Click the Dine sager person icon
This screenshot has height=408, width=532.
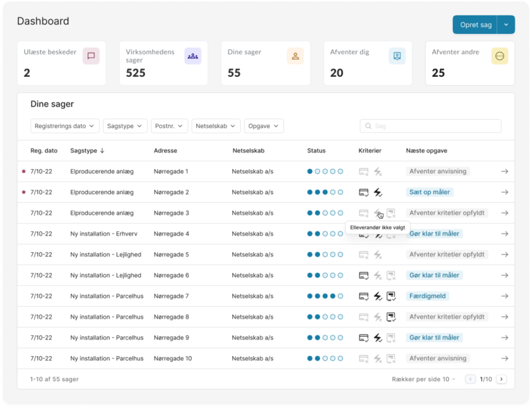(295, 56)
